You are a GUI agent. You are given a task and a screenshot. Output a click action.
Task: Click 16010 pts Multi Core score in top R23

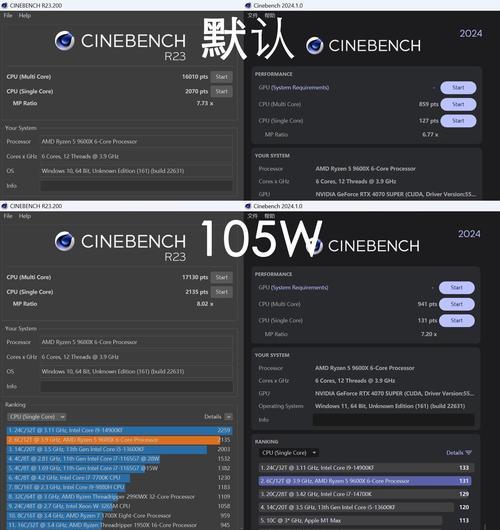click(195, 77)
